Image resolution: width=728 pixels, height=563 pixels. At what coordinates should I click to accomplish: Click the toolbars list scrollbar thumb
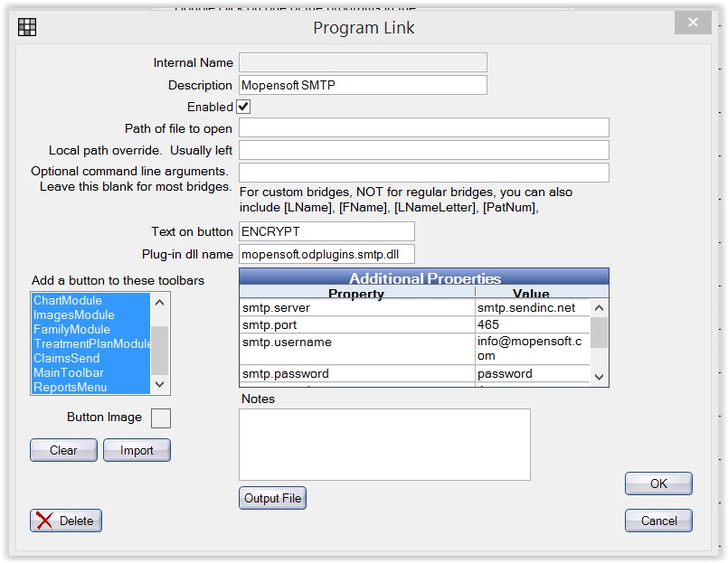[x=160, y=350]
